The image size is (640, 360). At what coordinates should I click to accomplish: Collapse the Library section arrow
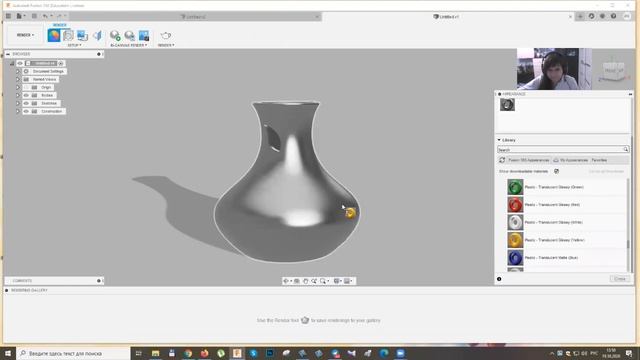[499, 140]
